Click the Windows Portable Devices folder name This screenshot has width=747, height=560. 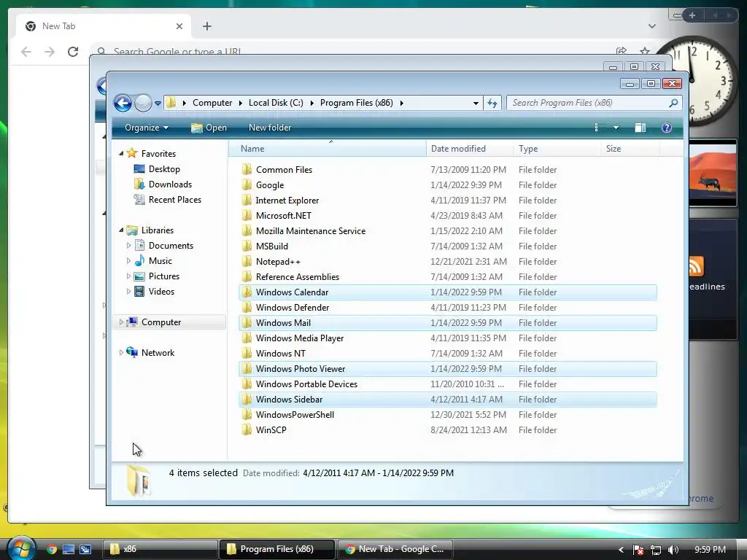[306, 384]
